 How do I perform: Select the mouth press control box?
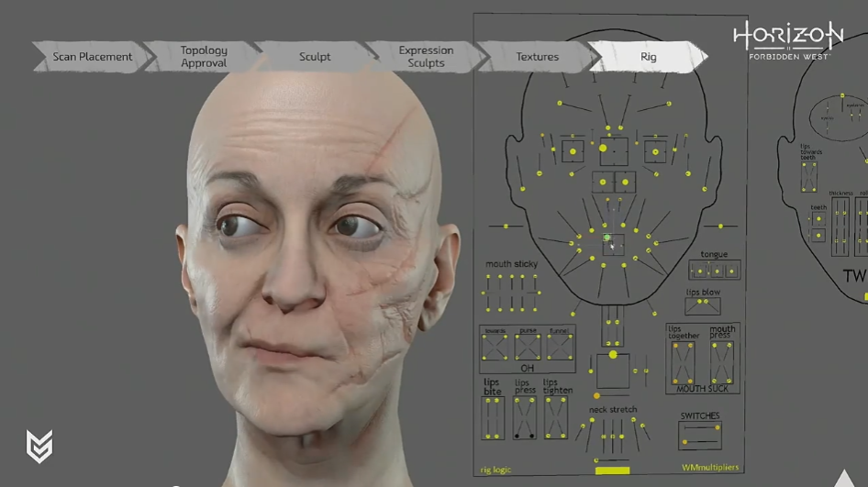[722, 363]
